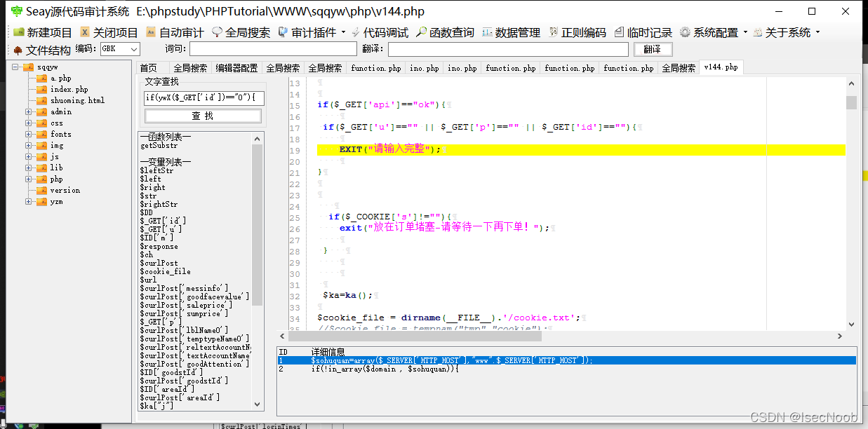The height and width of the screenshot is (429, 868).
Task: Select $curlPost['messinfo'] in the variable list
Action: [x=184, y=289]
